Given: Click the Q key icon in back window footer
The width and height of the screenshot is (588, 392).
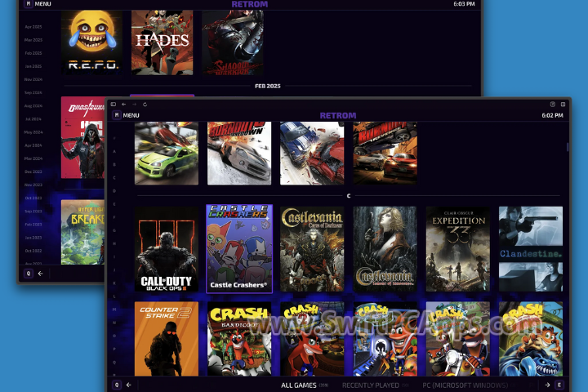Looking at the screenshot, I should tap(29, 274).
